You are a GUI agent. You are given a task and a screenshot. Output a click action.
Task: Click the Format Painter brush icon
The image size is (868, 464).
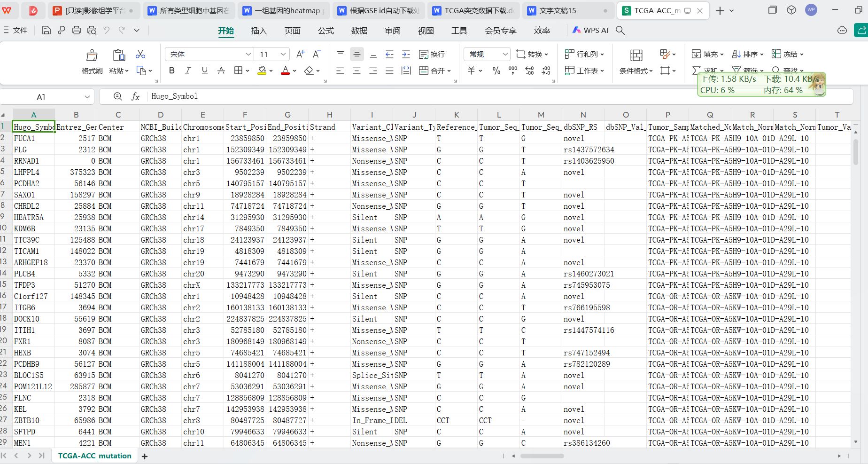point(92,55)
